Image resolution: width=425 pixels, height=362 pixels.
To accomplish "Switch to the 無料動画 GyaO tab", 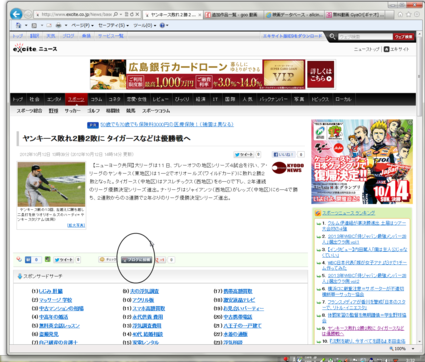I will [355, 15].
